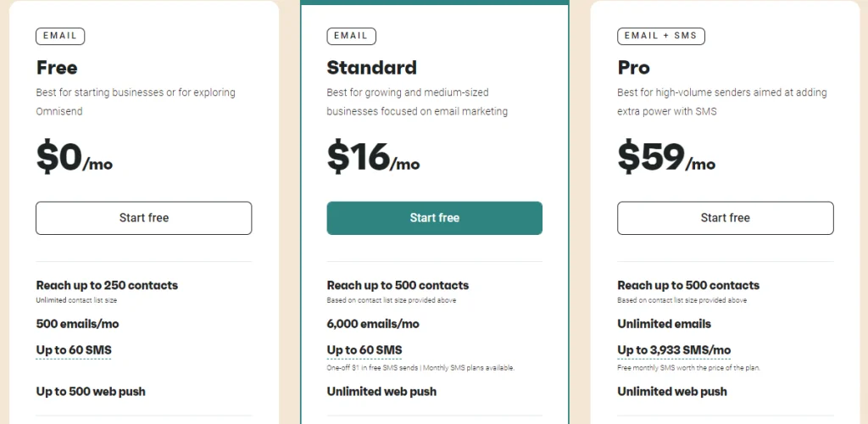
Task: Click Up to 500 web push text
Action: (91, 392)
